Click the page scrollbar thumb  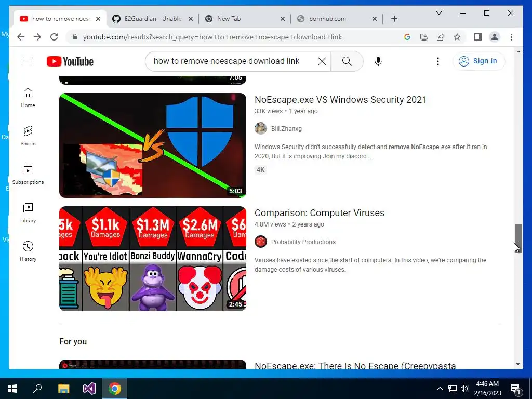click(x=518, y=238)
